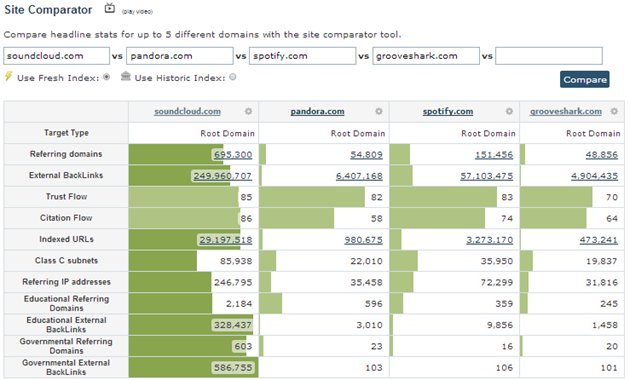Click the spotify.com domain input field
The height and width of the screenshot is (380, 630).
(303, 56)
